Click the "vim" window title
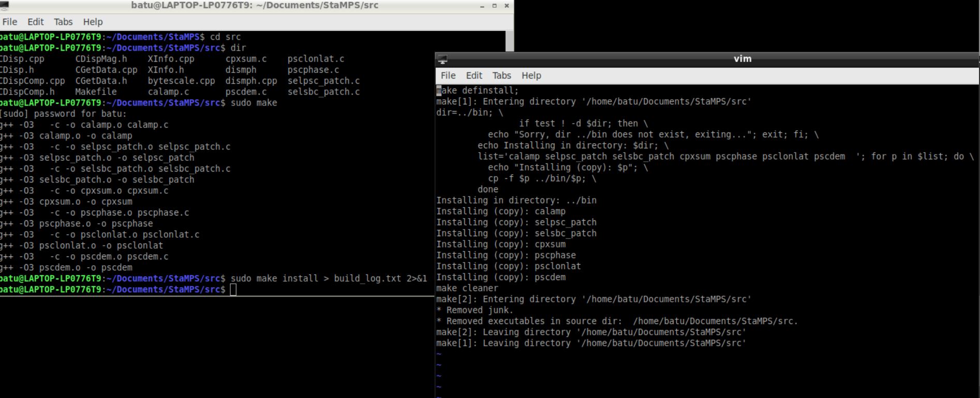The height and width of the screenshot is (398, 980). tap(743, 59)
